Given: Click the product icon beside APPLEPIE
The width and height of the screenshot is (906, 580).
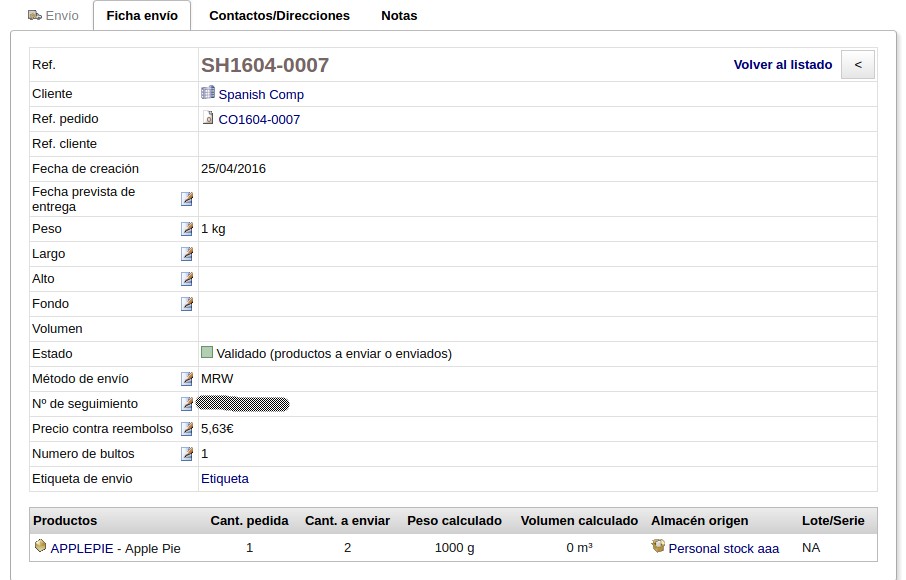Looking at the screenshot, I should click(x=40, y=545).
